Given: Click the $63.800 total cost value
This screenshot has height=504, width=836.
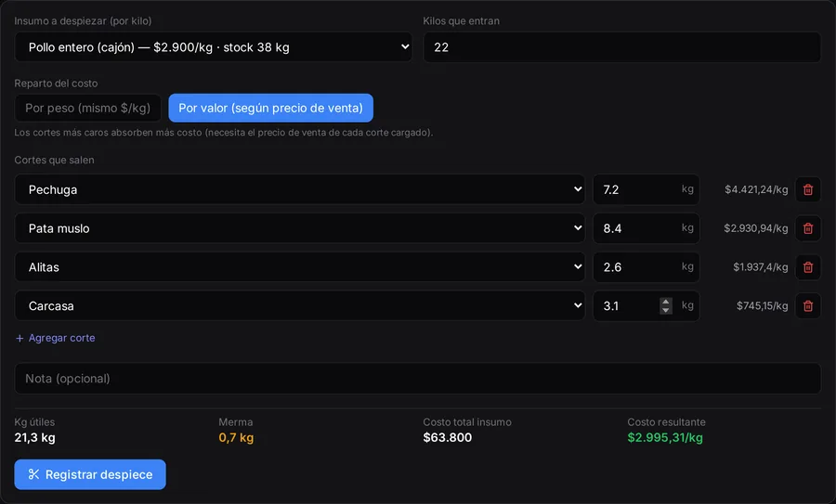Looking at the screenshot, I should [x=448, y=437].
